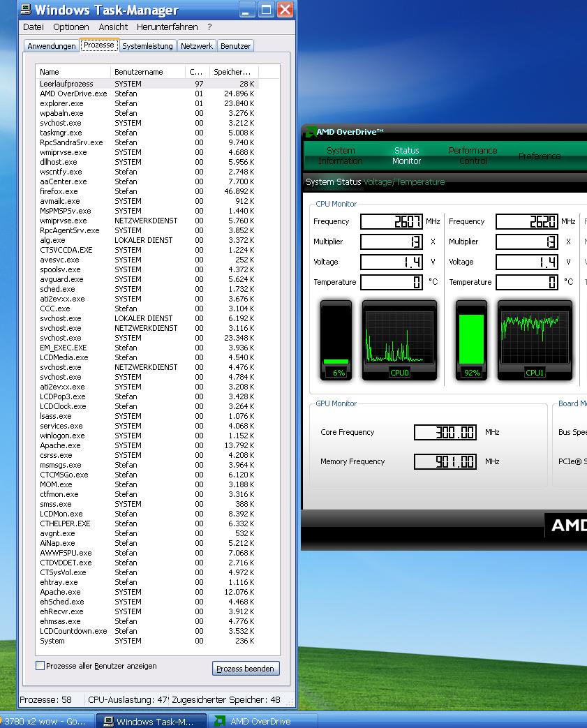Open the Benutzer tab
This screenshot has height=728, width=587.
(235, 46)
